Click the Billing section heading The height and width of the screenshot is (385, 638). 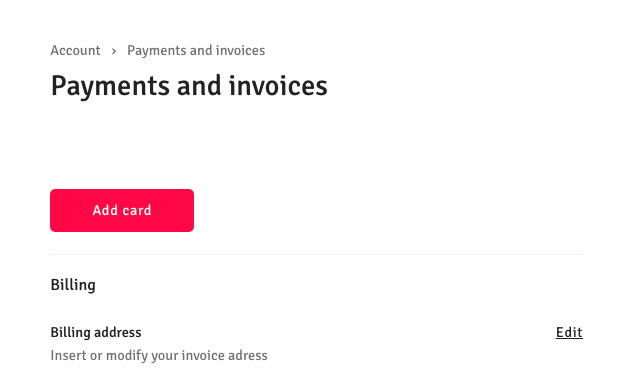(73, 285)
